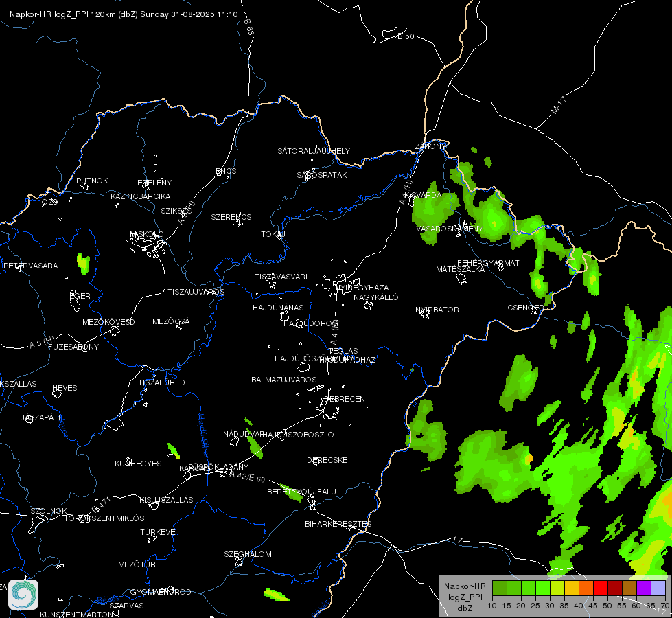Image resolution: width=672 pixels, height=618 pixels.
Task: Click the MEZŐCSÁT label
Action: click(x=173, y=321)
